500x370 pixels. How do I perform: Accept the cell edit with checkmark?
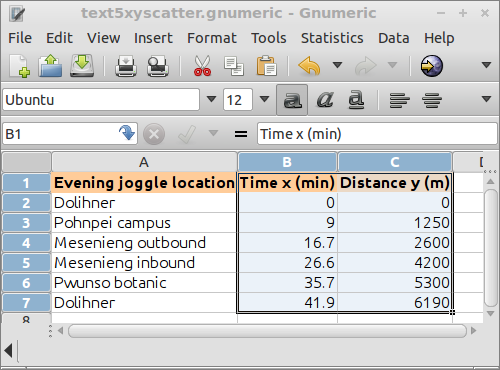187,134
